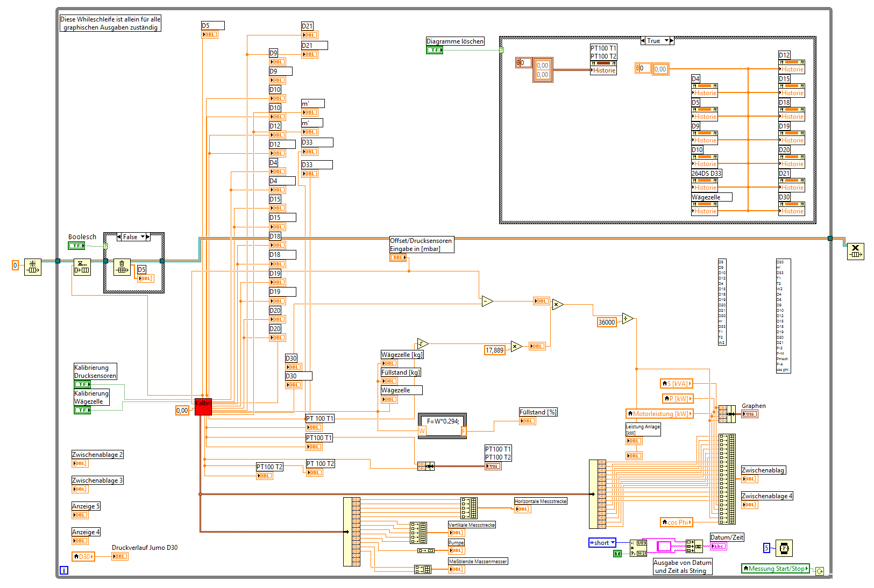This screenshot has height=588, width=874.
Task: Click the Square Root function node
Action: point(423,343)
